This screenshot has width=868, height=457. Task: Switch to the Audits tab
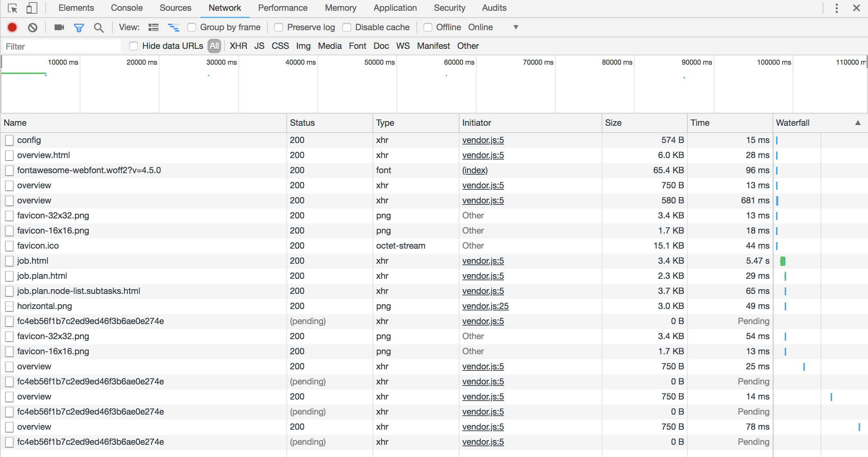(494, 8)
